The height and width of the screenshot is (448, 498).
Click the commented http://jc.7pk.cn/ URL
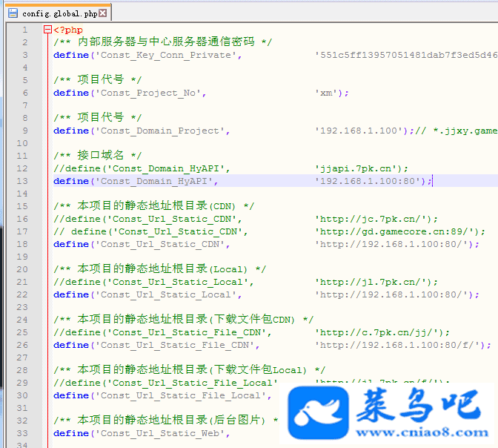[x=373, y=219]
